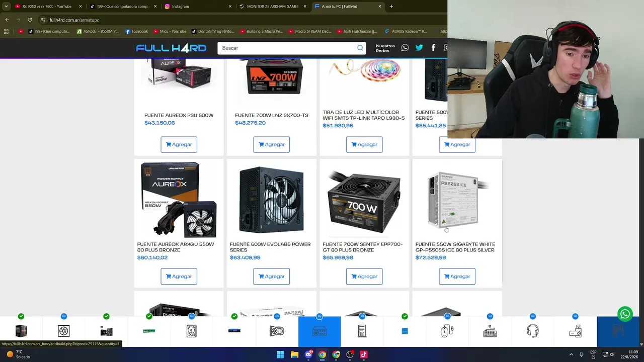Select the CPU cooler fan step icon

63,331
